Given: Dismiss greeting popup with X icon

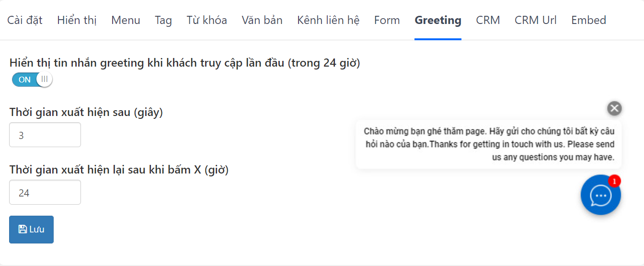Looking at the screenshot, I should (x=614, y=108).
